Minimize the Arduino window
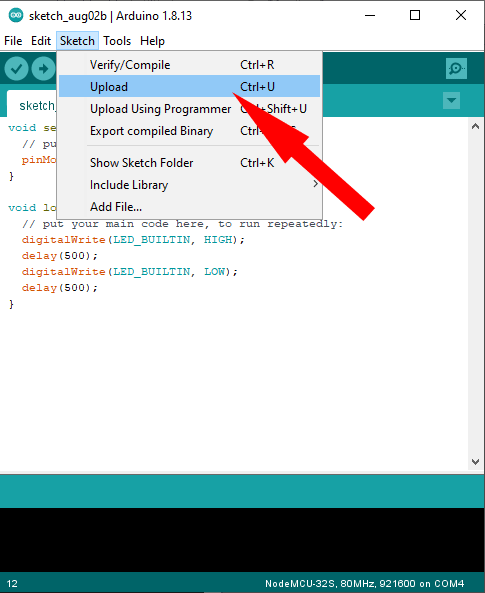This screenshot has width=485, height=593. click(370, 16)
